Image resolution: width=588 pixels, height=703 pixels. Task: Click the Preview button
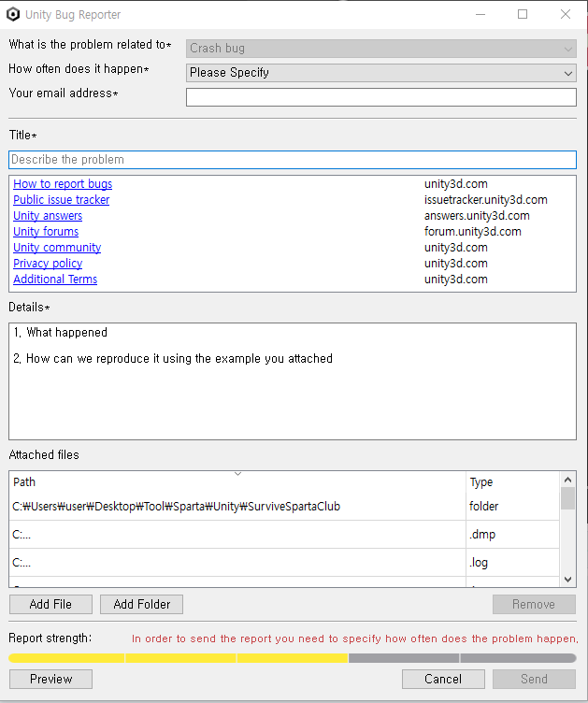pyautogui.click(x=50, y=679)
